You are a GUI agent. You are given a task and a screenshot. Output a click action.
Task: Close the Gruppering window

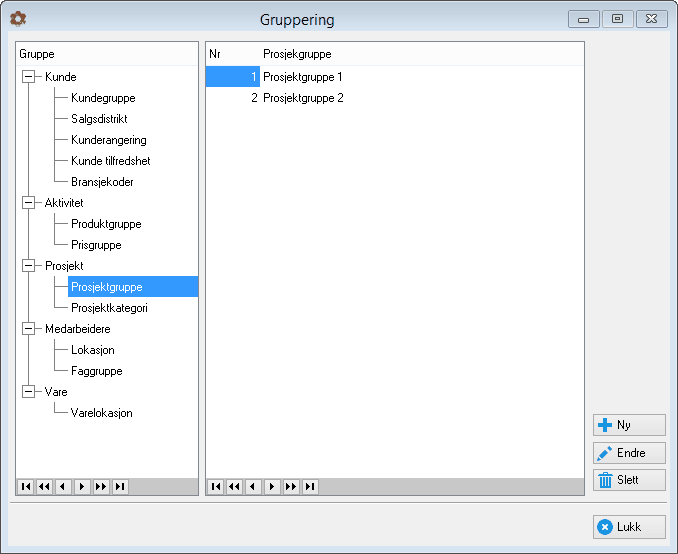coord(652,19)
